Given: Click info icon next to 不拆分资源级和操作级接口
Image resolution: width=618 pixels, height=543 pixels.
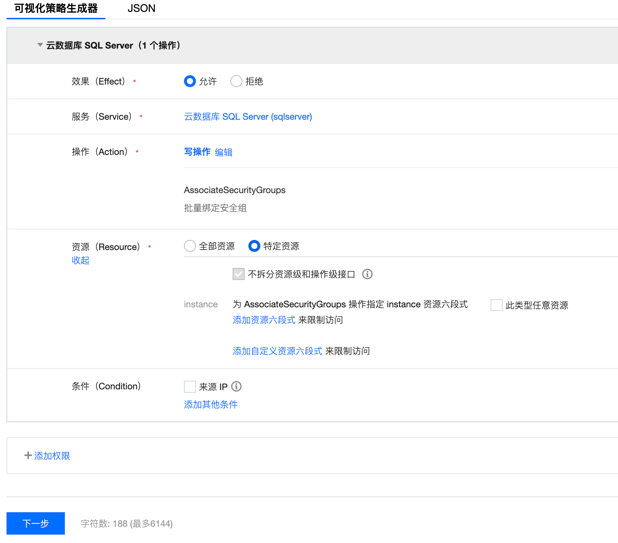Looking at the screenshot, I should click(367, 274).
